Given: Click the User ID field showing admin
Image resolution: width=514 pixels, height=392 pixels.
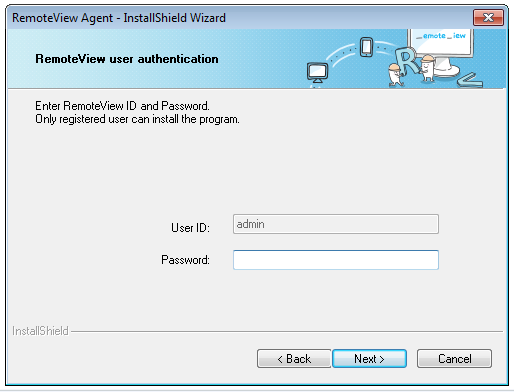Looking at the screenshot, I should point(336,224).
